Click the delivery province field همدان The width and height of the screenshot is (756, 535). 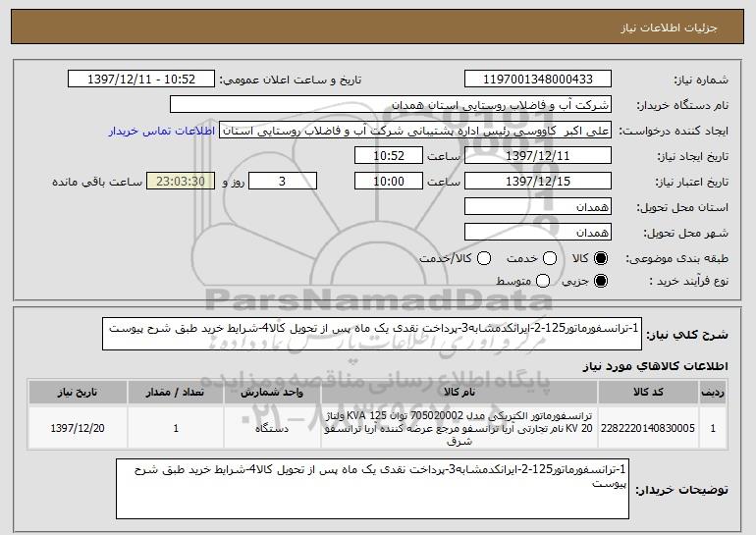tap(538, 207)
